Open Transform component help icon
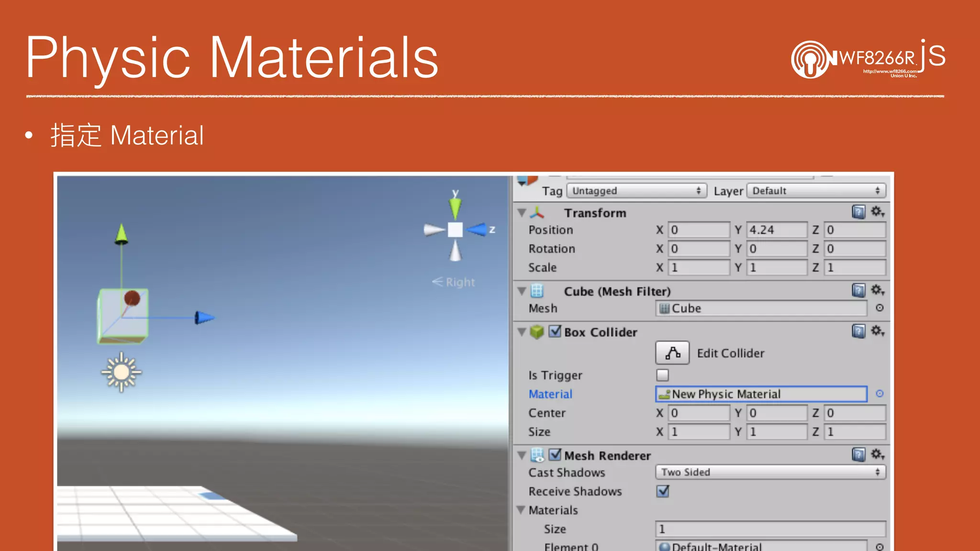The image size is (980, 551). pyautogui.click(x=858, y=212)
